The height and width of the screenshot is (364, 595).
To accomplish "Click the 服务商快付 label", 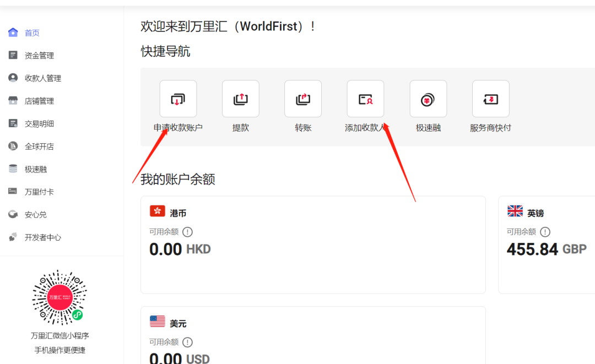I will 491,128.
